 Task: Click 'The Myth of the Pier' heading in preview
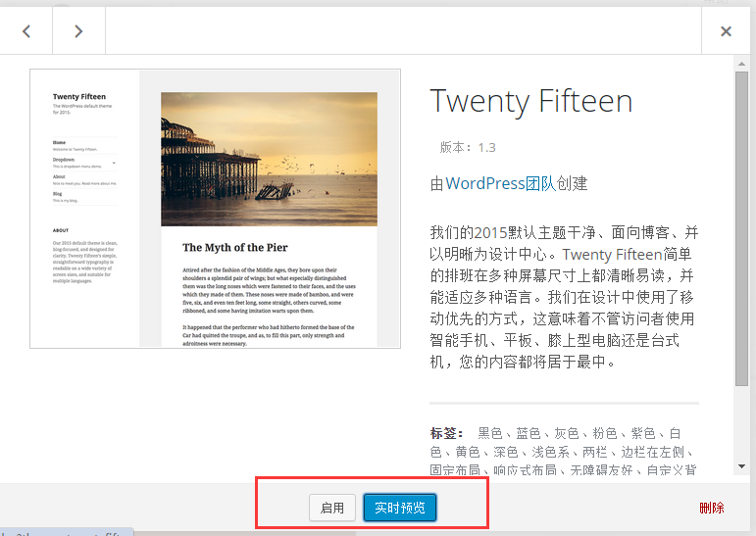tap(234, 248)
